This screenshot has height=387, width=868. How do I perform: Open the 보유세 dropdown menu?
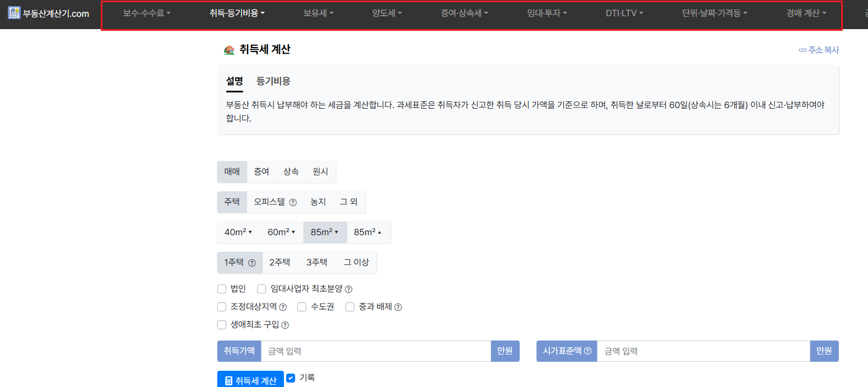point(318,13)
